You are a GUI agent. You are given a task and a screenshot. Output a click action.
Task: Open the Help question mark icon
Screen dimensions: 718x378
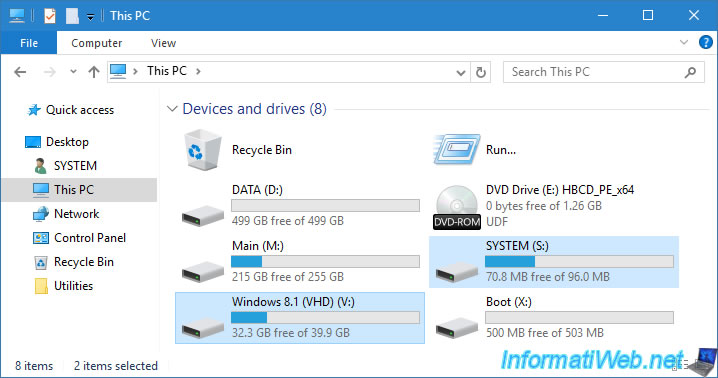(706, 43)
